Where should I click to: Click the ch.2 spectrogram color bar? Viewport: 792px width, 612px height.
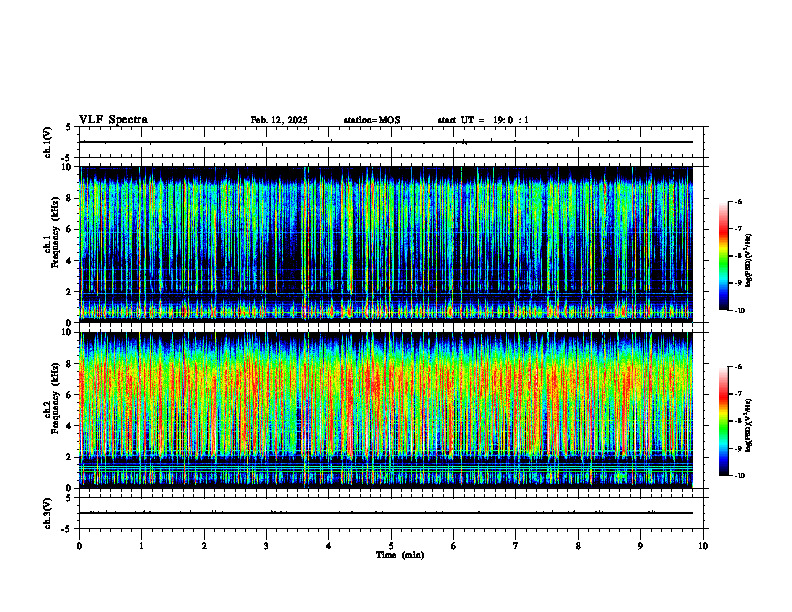[x=724, y=421]
